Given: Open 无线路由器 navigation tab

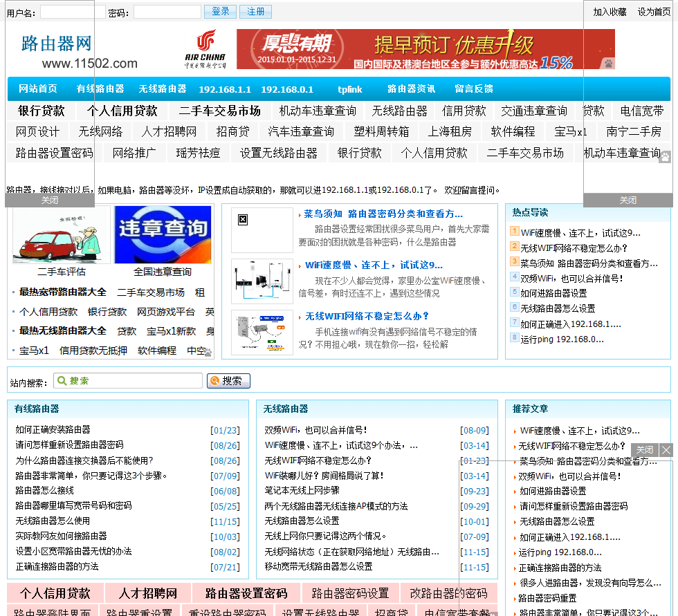Looking at the screenshot, I should (x=163, y=89).
